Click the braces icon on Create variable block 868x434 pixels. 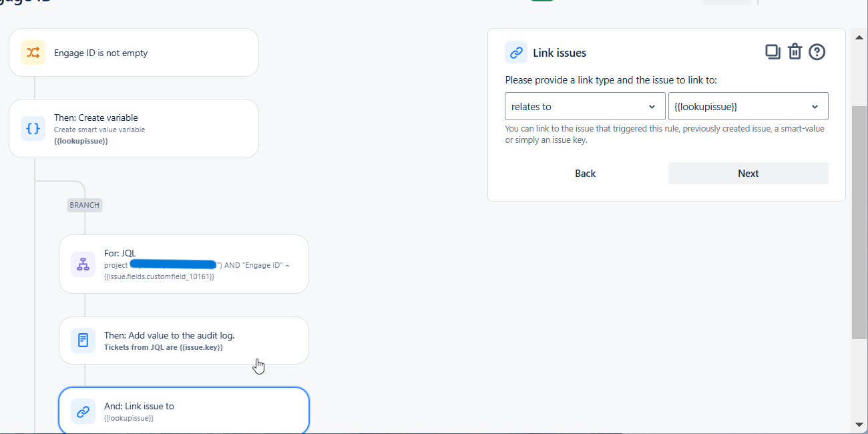[x=33, y=128]
